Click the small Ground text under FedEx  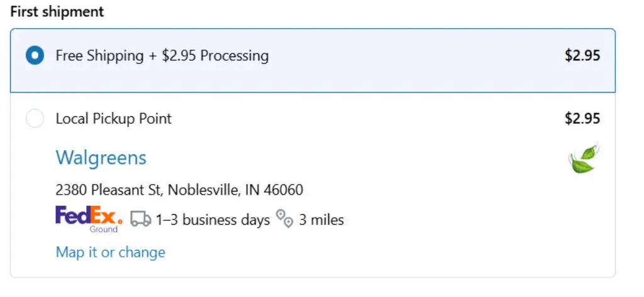tap(104, 229)
